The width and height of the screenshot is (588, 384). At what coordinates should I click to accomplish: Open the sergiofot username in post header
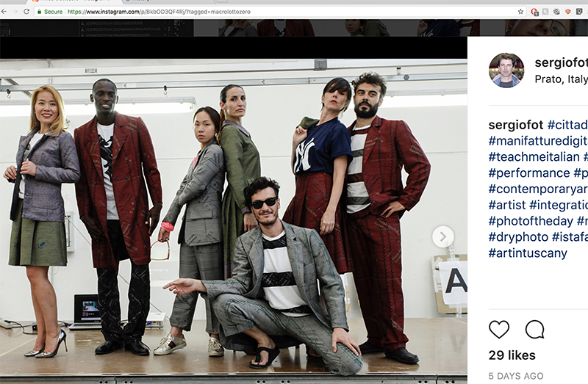coord(561,62)
